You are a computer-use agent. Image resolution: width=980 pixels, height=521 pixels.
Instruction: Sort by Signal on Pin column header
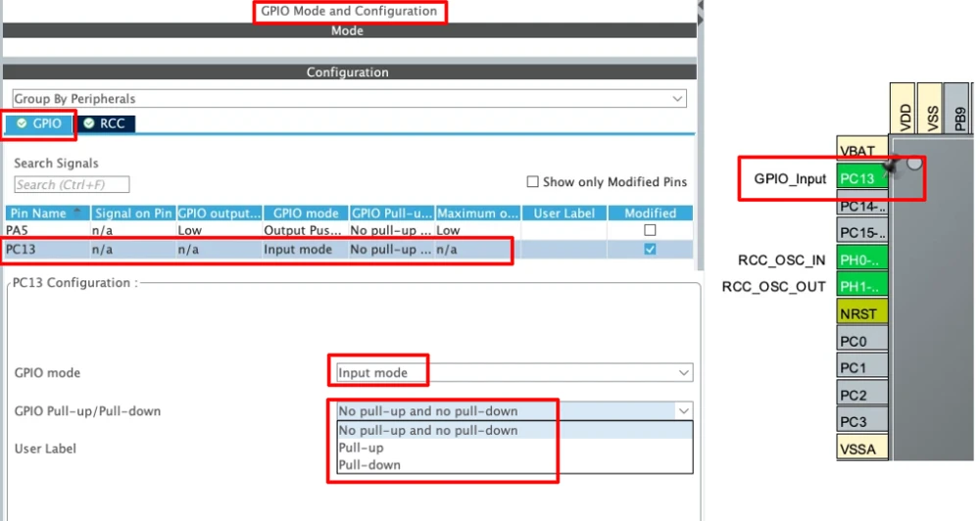(x=133, y=213)
